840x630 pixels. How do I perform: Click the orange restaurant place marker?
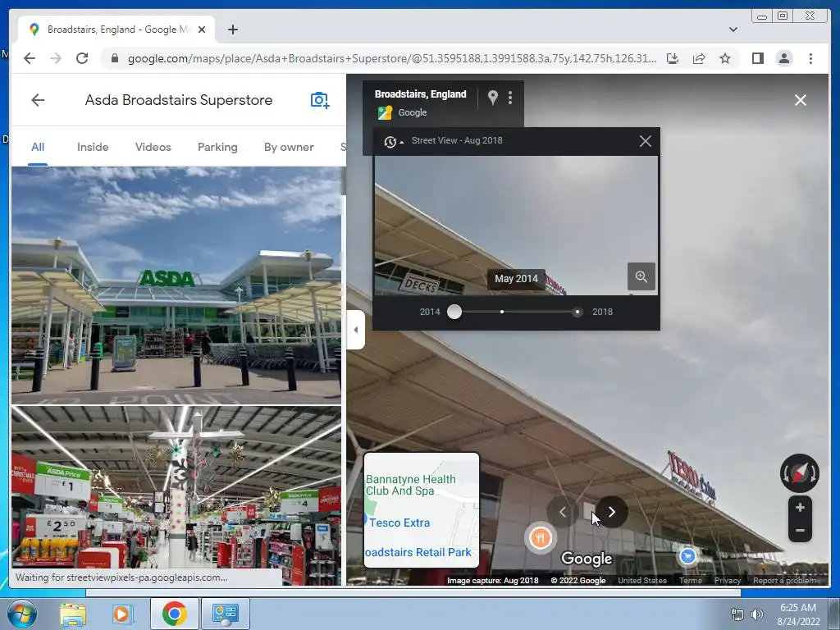click(x=540, y=538)
